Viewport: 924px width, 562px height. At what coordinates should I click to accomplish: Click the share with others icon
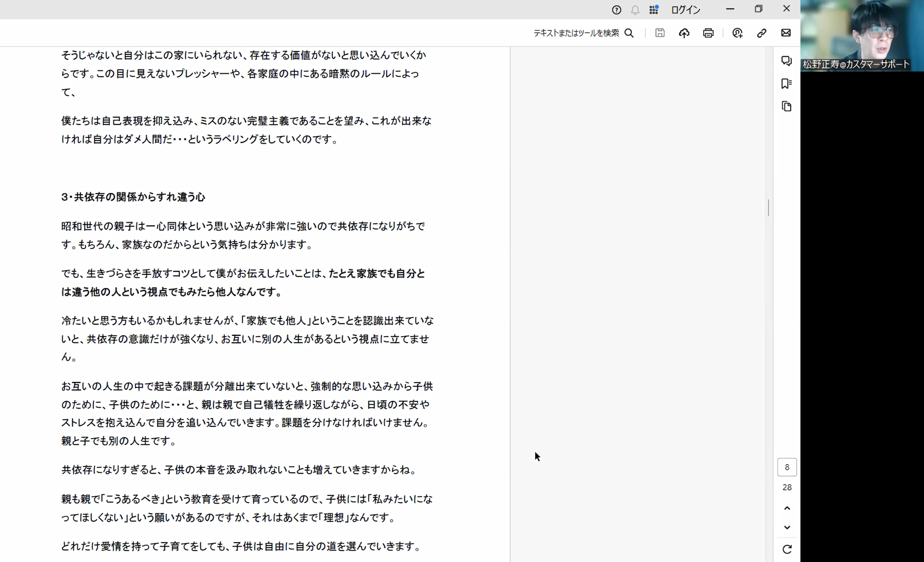pos(737,33)
